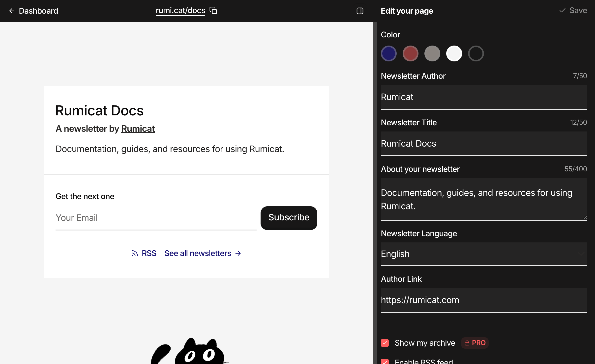The height and width of the screenshot is (364, 595).
Task: Click the back arrow icon next to Dashboard
Action: [x=12, y=11]
